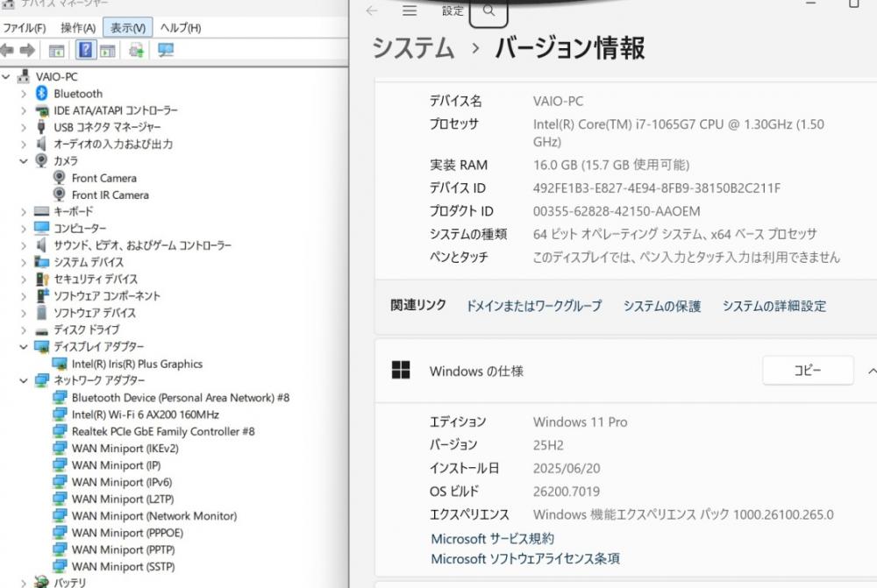
Task: Open the 表示(V) menu
Action: click(x=127, y=27)
